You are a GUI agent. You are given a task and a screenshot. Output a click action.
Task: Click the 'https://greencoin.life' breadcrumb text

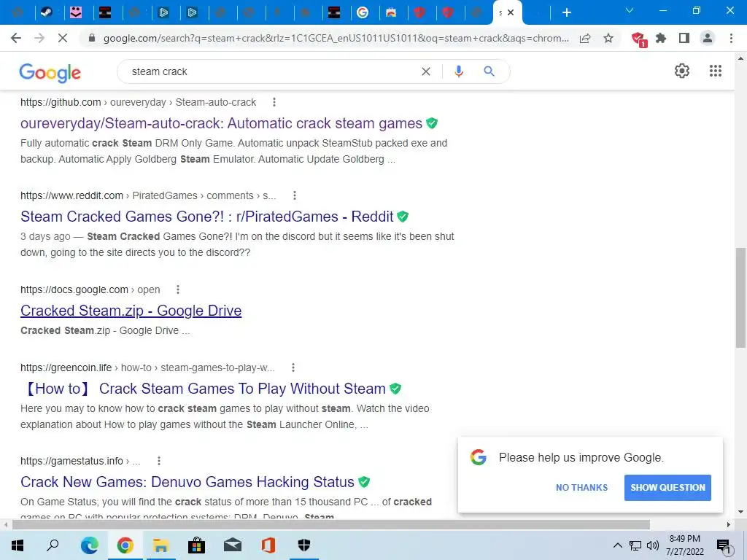(66, 367)
